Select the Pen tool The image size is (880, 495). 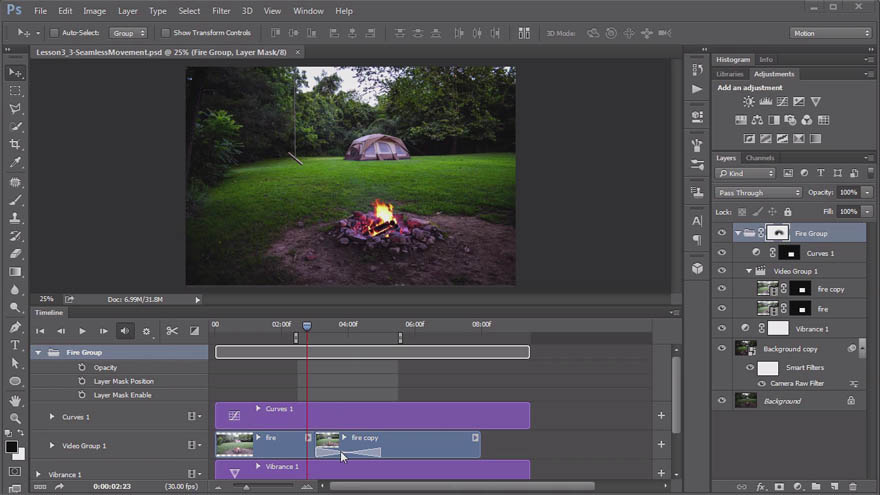tap(15, 327)
